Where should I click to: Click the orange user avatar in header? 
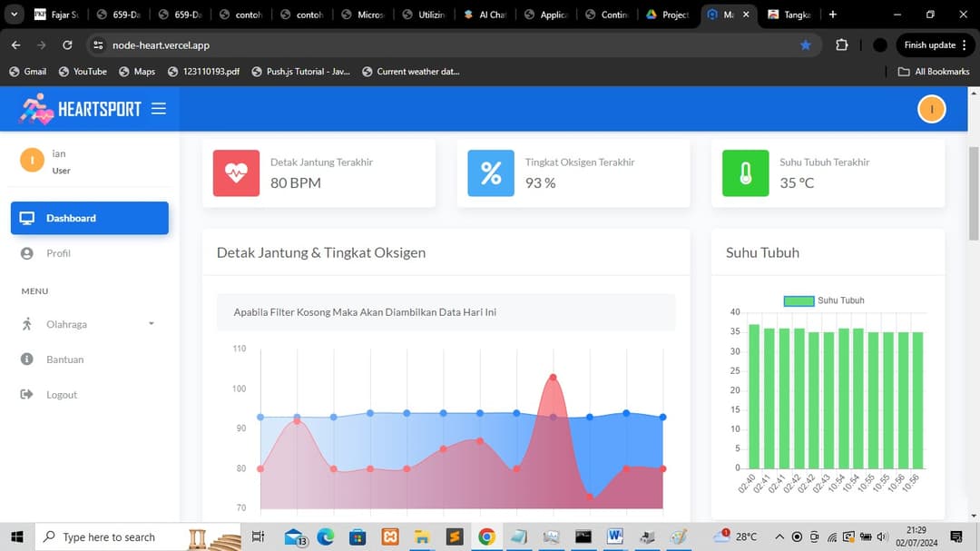pyautogui.click(x=931, y=109)
